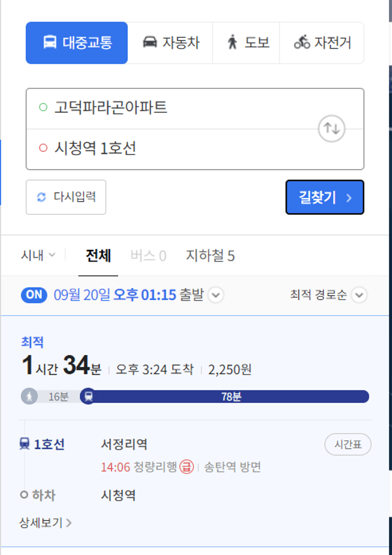Screen dimensions: 392x555
Task: Click the 1호선 train icon
Action: coord(25,444)
